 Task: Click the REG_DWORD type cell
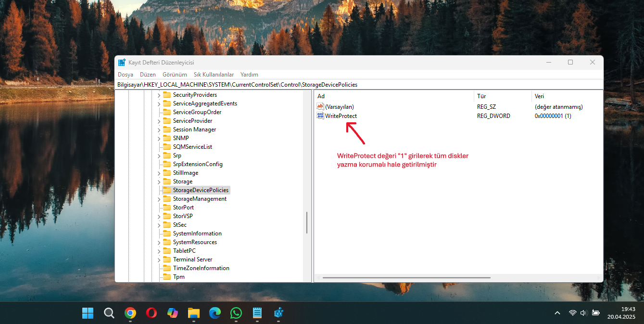pos(493,116)
